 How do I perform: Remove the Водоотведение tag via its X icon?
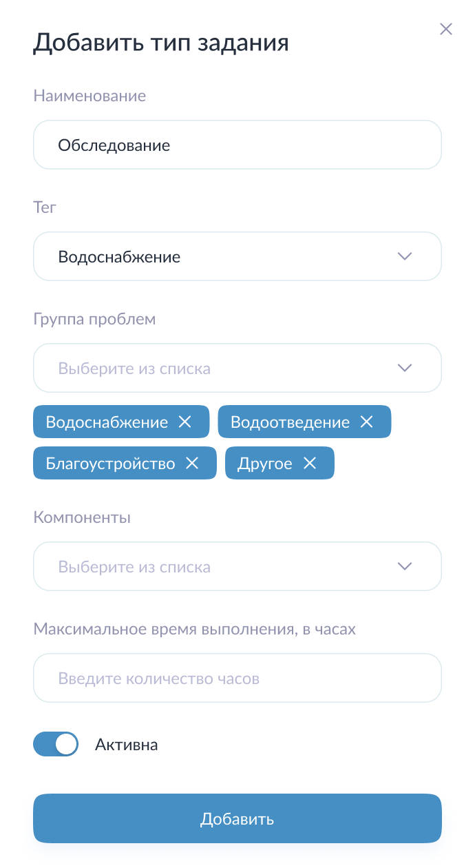pyautogui.click(x=367, y=422)
